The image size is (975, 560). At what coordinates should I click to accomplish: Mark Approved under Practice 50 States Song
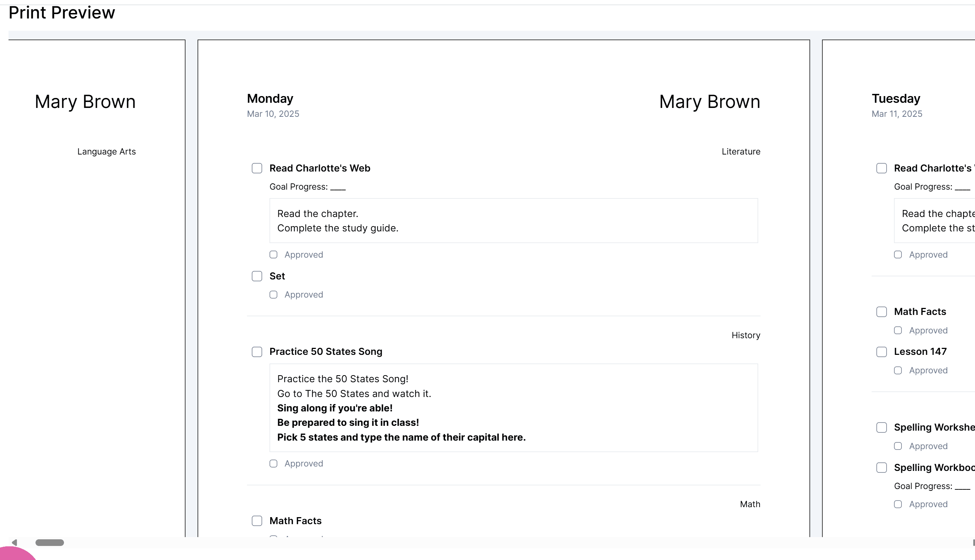click(273, 464)
